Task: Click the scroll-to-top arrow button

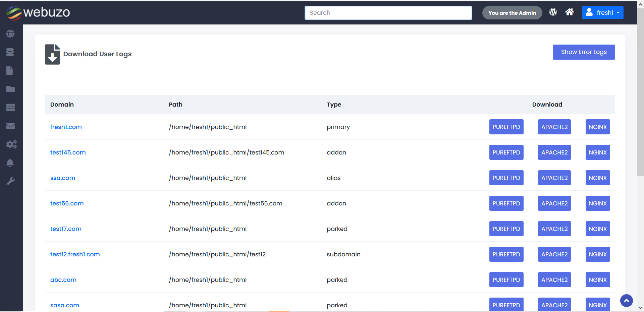Action: click(x=626, y=301)
